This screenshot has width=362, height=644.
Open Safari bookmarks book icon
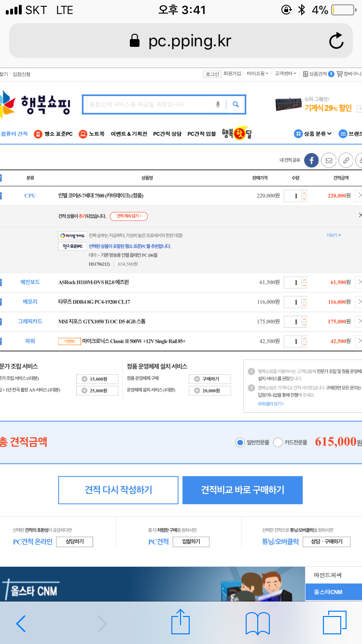[258, 624]
